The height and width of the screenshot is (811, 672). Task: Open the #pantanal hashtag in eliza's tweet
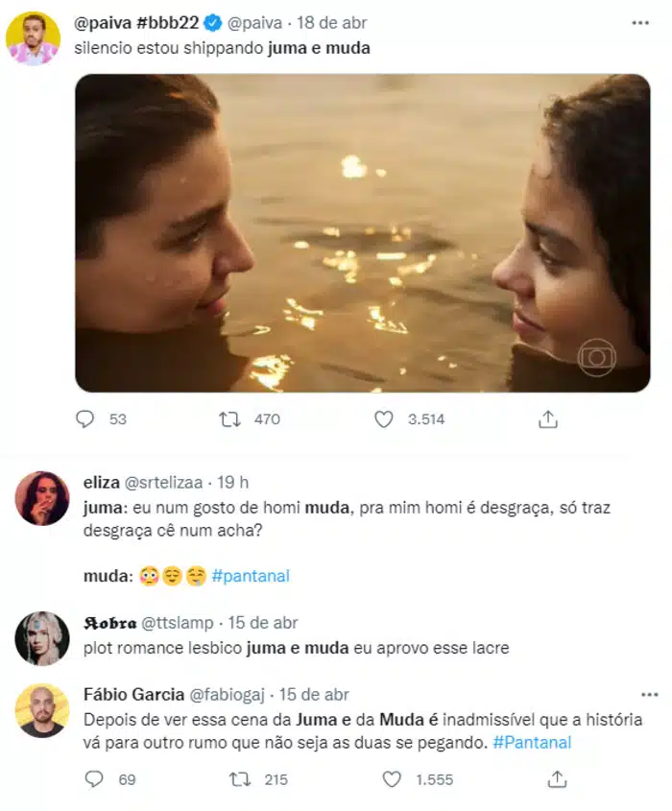(x=251, y=576)
